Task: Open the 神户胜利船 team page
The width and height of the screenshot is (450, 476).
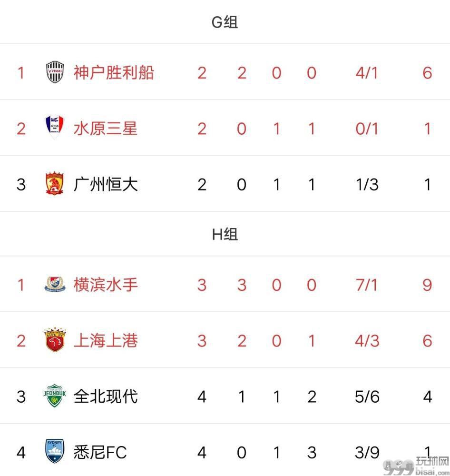Action: 114,72
